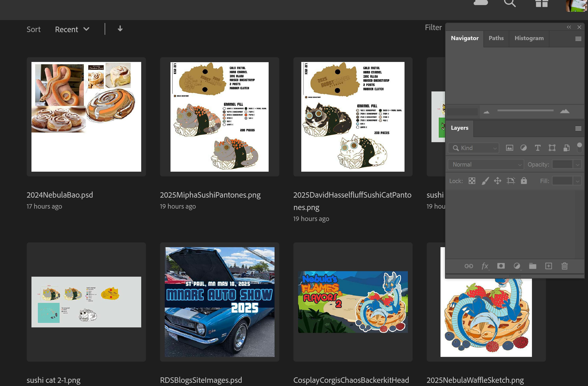This screenshot has width=588, height=386.
Task: Open the Recent sort dropdown
Action: point(72,29)
